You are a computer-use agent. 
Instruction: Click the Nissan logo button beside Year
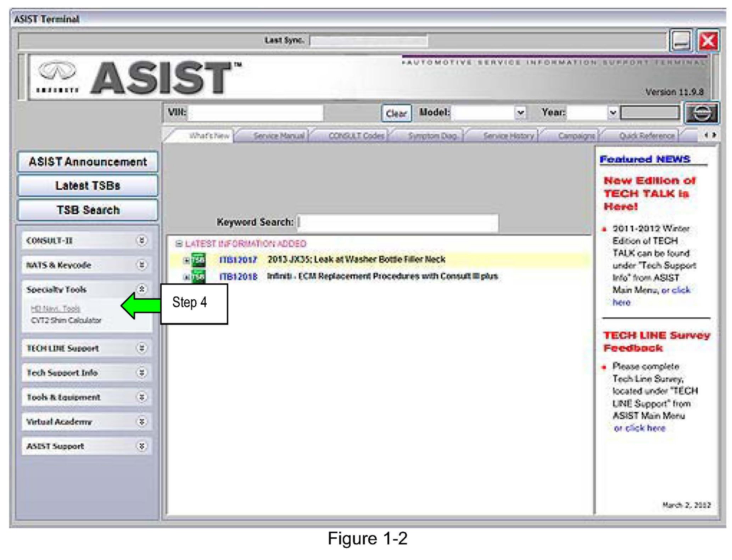point(701,113)
